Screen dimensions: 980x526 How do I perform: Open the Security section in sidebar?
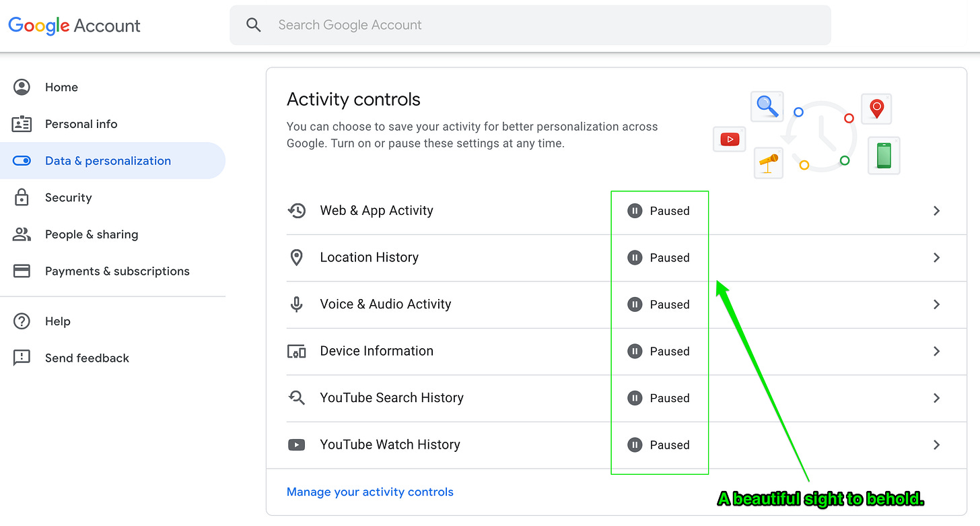coord(68,197)
